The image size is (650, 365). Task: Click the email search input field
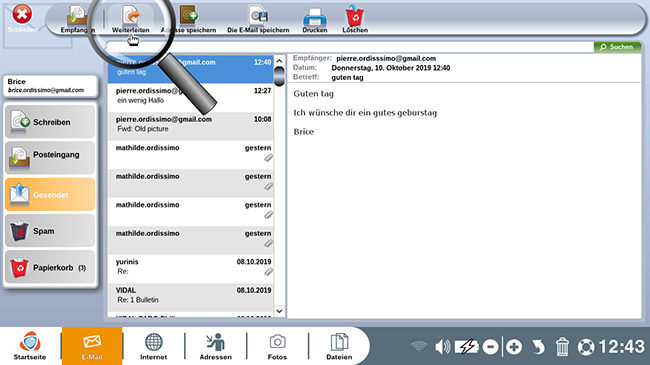(x=350, y=47)
